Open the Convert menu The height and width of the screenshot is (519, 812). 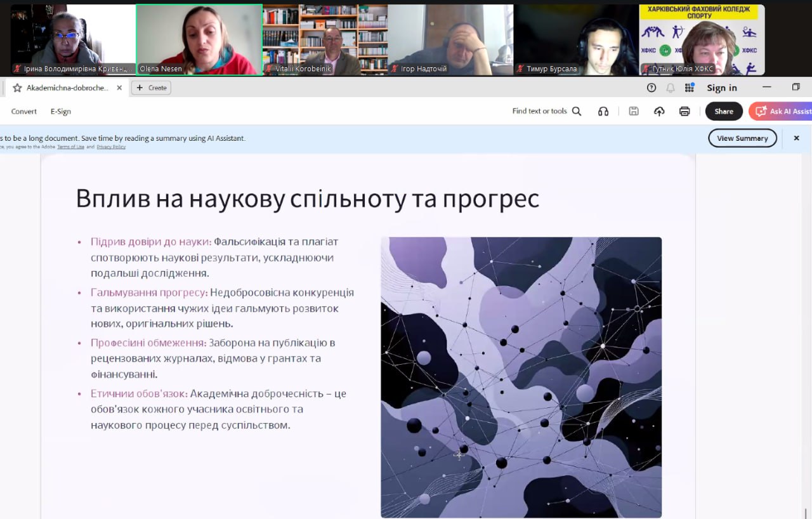(x=24, y=111)
